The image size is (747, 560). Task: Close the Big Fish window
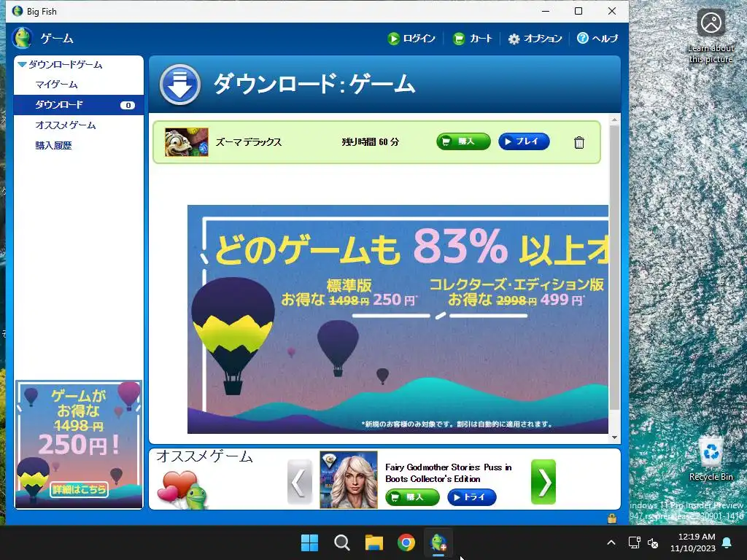[x=612, y=11]
